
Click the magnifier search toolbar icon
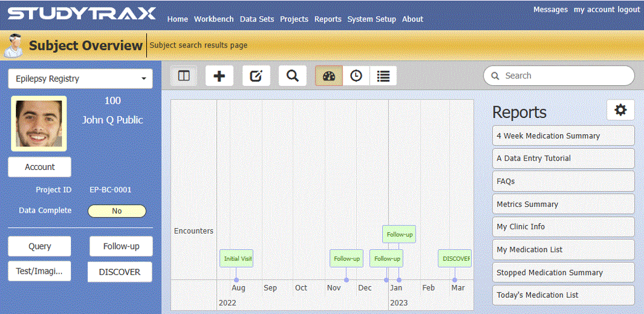pos(293,76)
